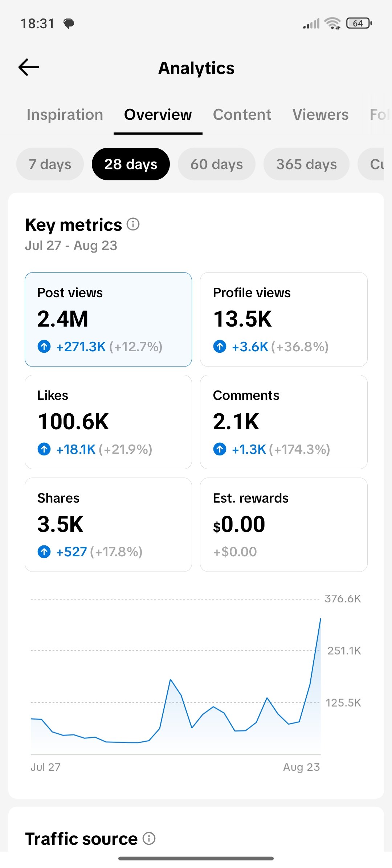
Task: Select the 7 days range chip
Action: click(50, 164)
